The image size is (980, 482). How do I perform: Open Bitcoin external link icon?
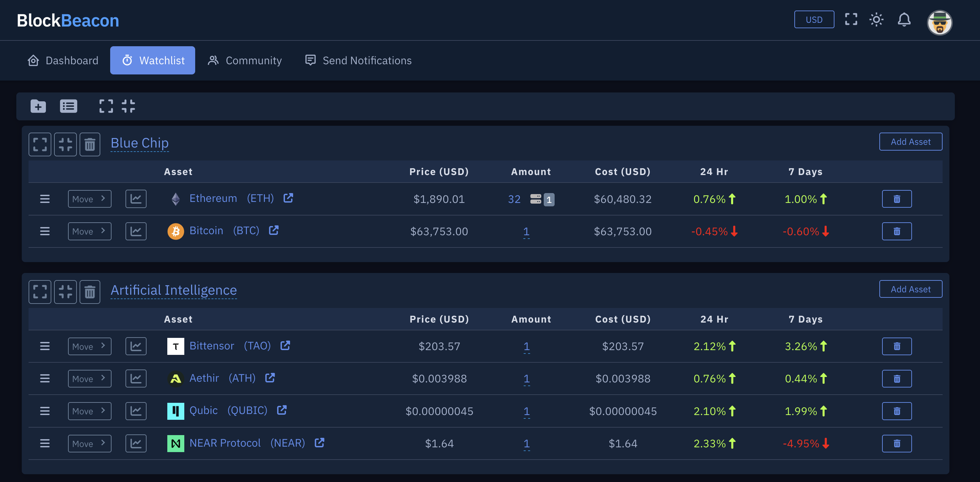pyautogui.click(x=274, y=230)
